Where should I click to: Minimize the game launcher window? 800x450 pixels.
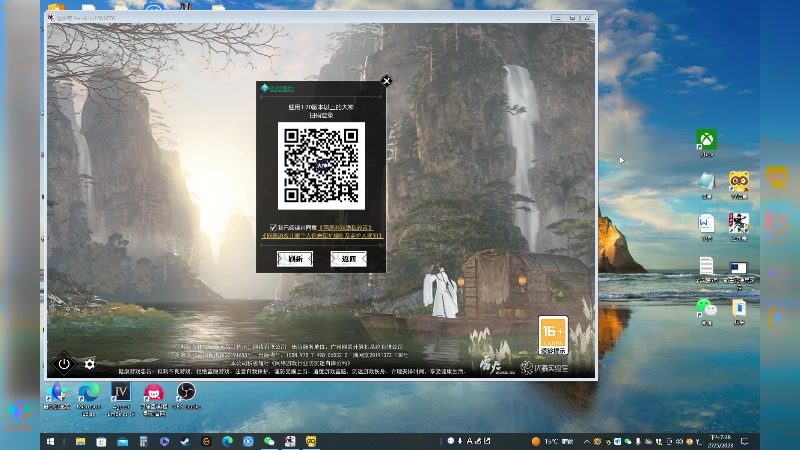[x=558, y=18]
